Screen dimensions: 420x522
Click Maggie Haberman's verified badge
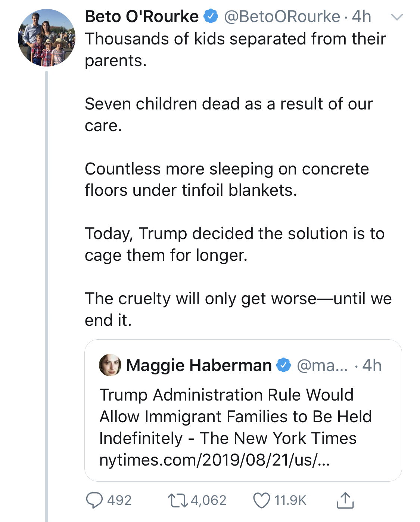(x=284, y=365)
